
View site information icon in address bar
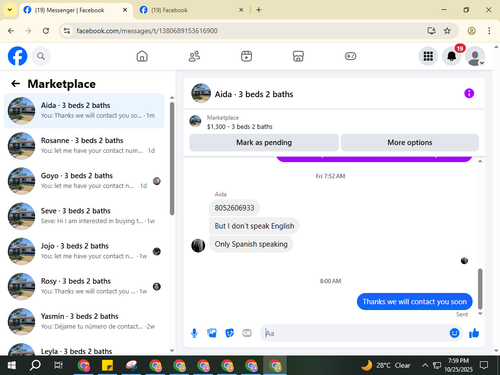pyautogui.click(x=67, y=31)
